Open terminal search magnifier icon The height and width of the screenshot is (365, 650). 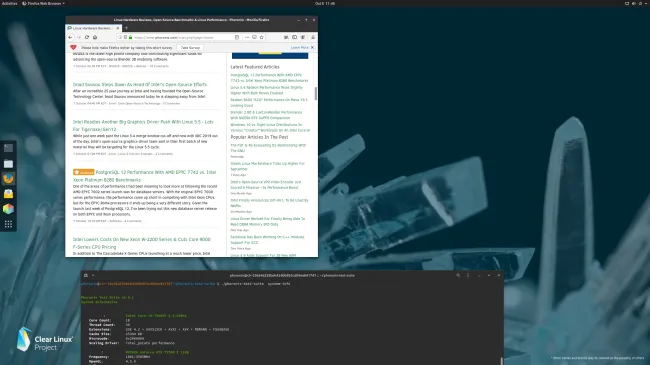pos(458,275)
